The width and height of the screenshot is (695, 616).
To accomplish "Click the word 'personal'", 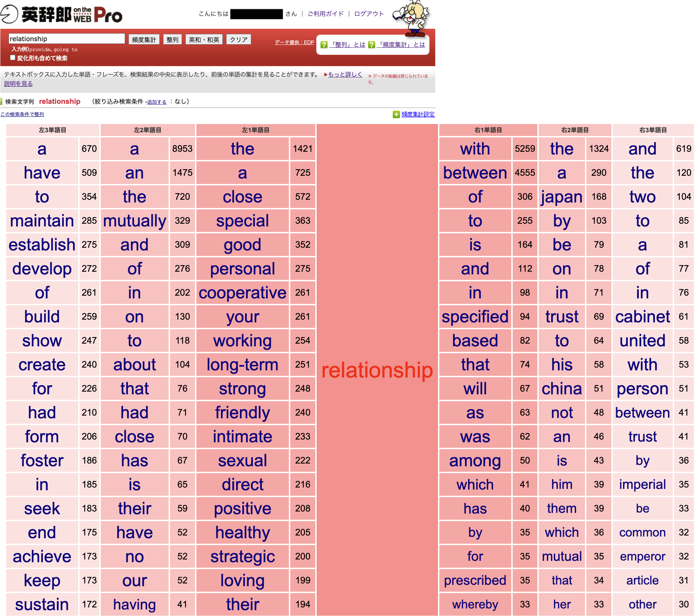I will pyautogui.click(x=243, y=269).
